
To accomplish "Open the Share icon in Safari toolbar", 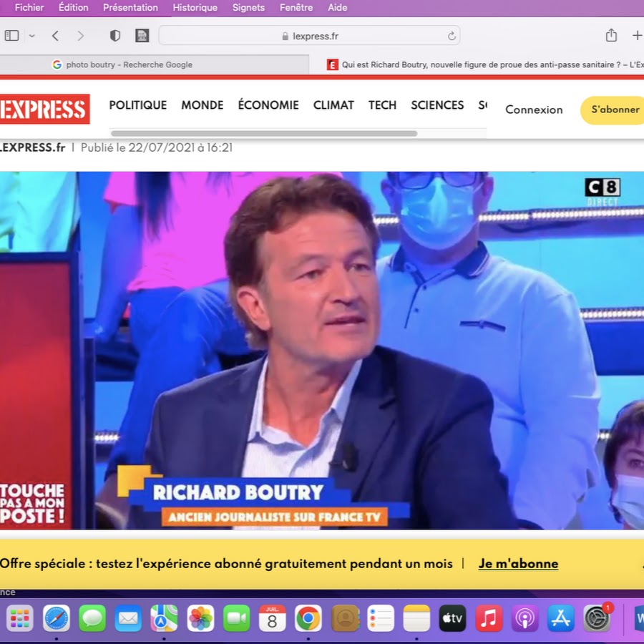I will coord(611,35).
